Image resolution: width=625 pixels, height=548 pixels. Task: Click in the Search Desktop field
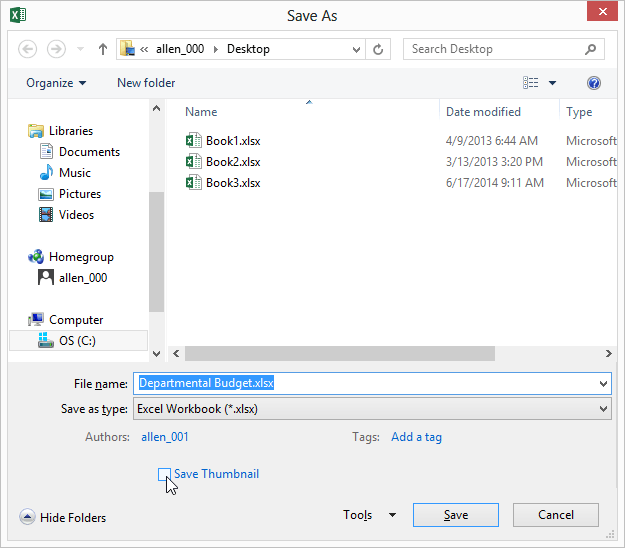504,49
